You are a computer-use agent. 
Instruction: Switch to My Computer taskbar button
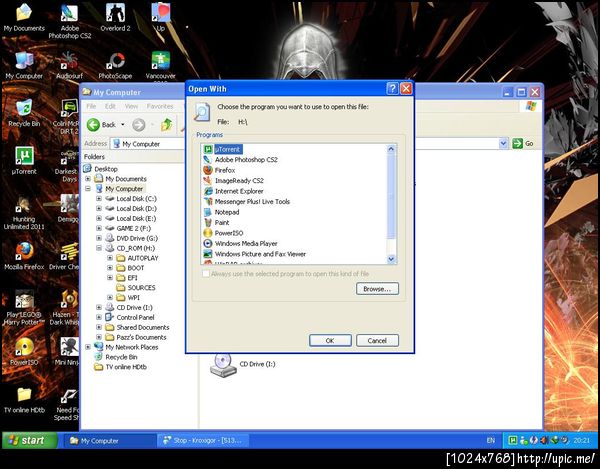[110, 441]
